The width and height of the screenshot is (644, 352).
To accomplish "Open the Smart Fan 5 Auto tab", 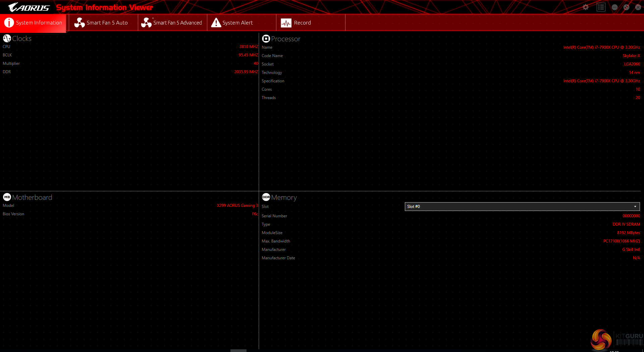I will (x=103, y=23).
